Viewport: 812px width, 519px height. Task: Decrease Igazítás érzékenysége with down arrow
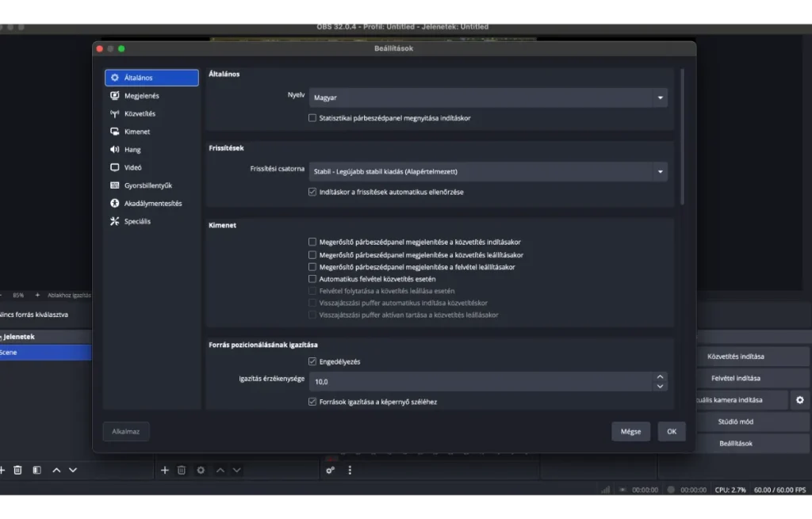pos(660,387)
